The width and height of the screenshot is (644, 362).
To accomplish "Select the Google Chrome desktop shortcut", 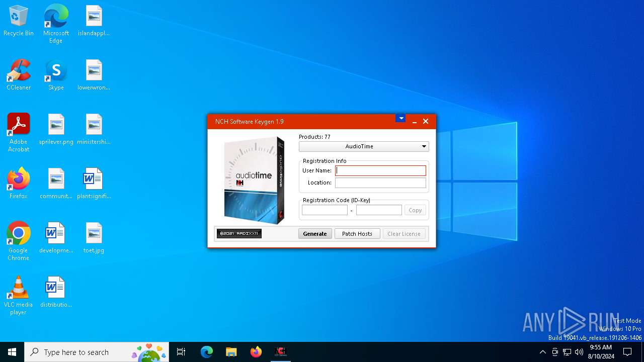I will pyautogui.click(x=19, y=242).
